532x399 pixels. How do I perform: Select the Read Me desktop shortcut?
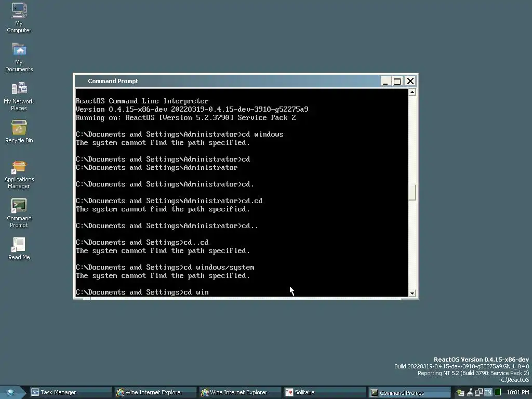click(x=19, y=249)
